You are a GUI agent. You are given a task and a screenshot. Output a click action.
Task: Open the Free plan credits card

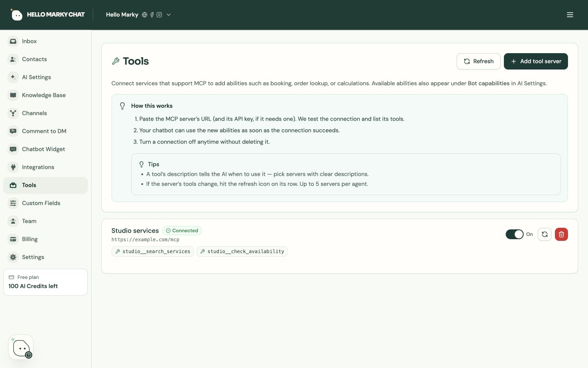click(x=45, y=282)
